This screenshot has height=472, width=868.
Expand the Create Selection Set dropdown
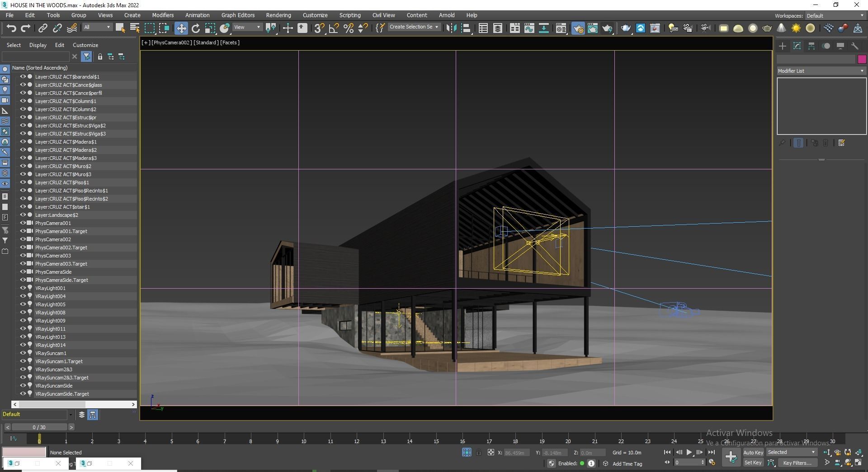pyautogui.click(x=414, y=27)
